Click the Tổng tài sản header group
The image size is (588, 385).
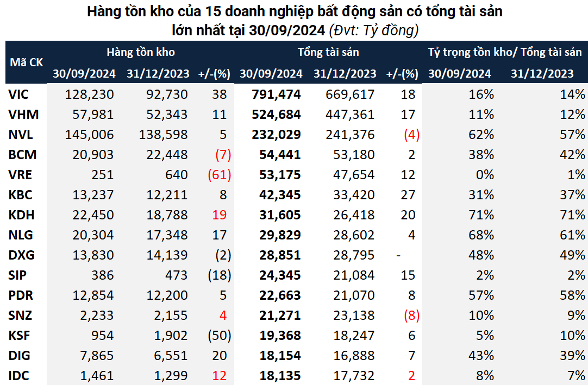click(328, 52)
